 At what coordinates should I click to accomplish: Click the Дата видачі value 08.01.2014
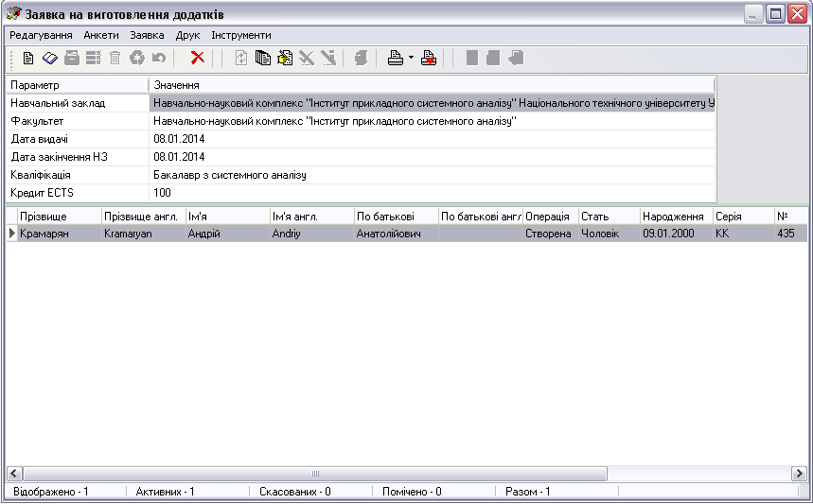[179, 139]
